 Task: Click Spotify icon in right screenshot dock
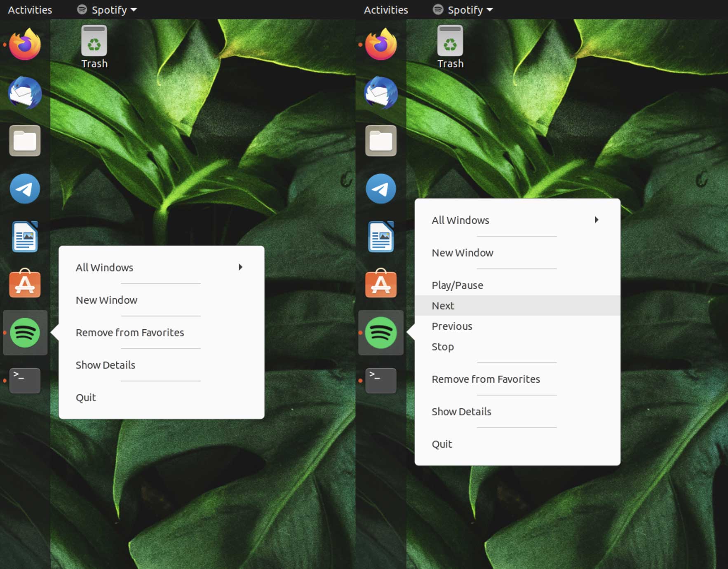point(381,333)
